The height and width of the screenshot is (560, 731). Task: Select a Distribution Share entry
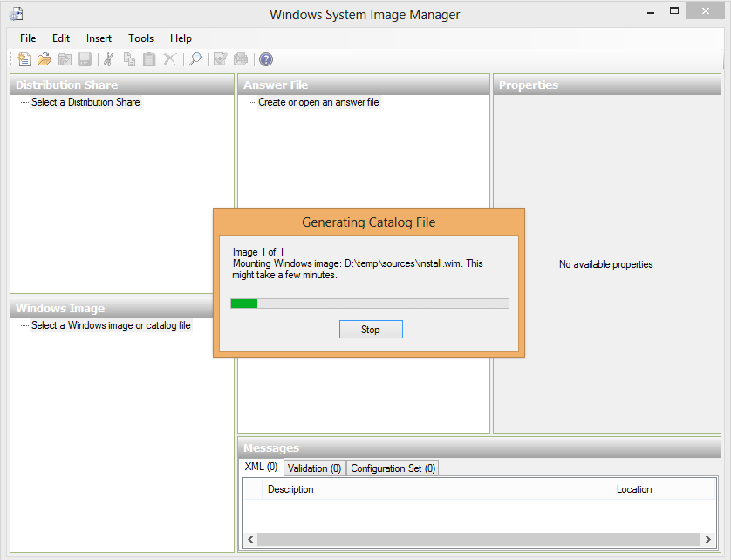point(86,102)
